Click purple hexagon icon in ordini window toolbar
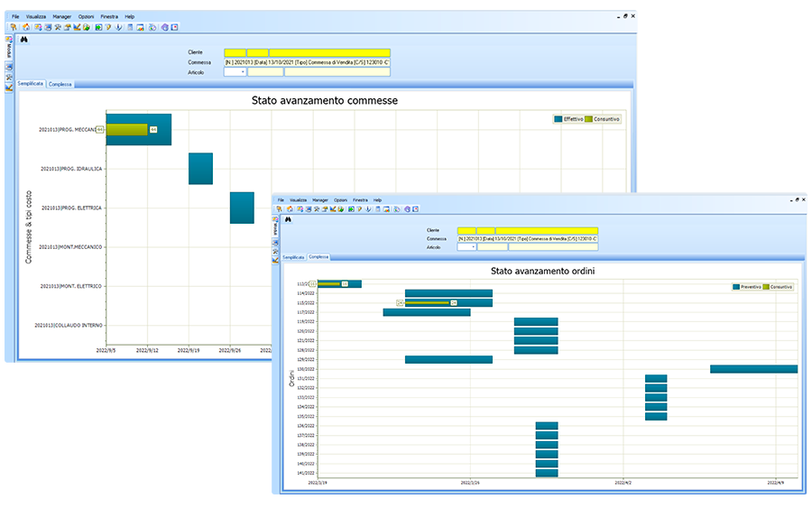The width and height of the screenshot is (812, 508). pyautogui.click(x=408, y=208)
